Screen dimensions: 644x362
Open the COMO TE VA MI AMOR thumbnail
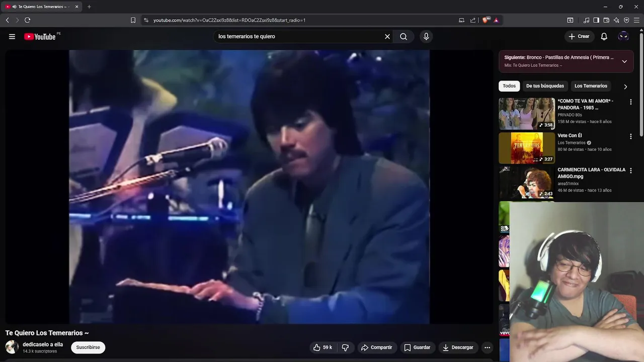point(527,114)
